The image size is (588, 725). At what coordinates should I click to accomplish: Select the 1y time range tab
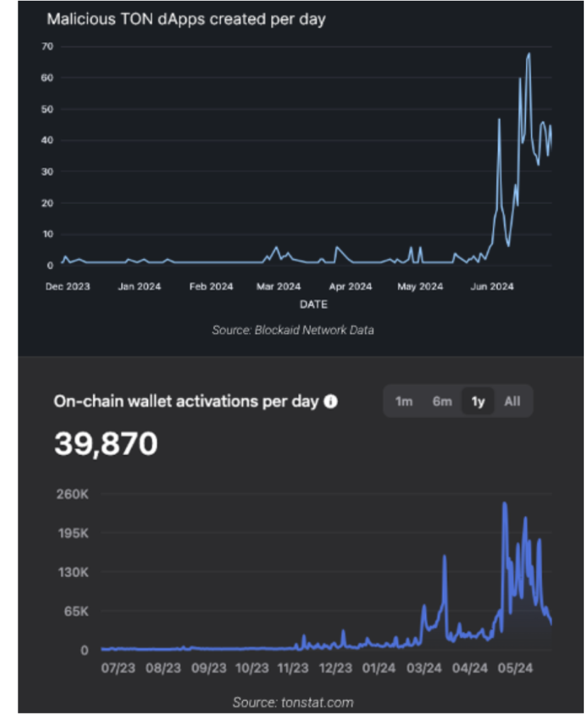click(x=478, y=401)
